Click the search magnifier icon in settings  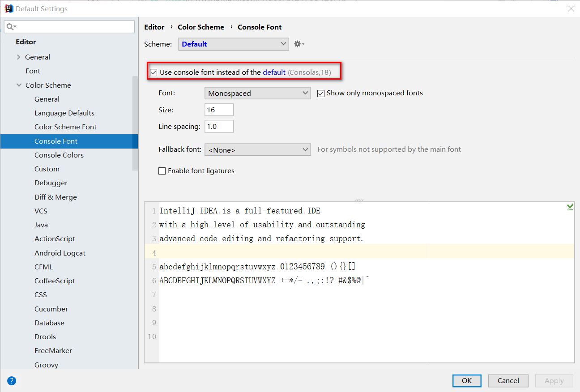point(11,27)
